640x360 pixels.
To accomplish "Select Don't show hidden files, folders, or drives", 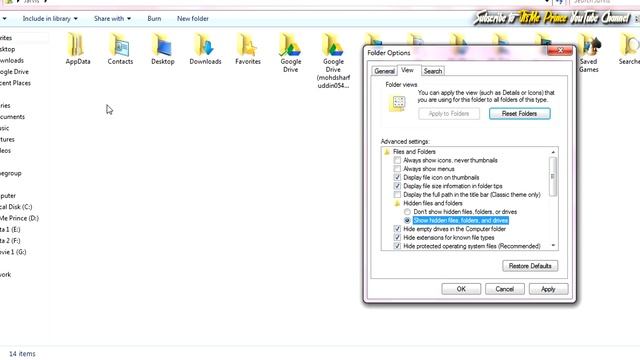I will click(x=407, y=212).
